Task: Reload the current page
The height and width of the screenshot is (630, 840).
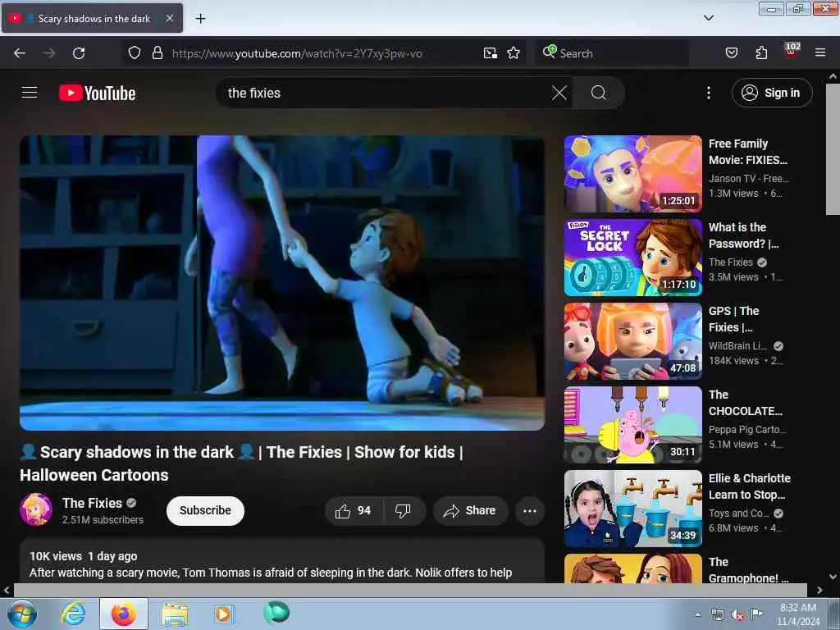Action: (79, 53)
